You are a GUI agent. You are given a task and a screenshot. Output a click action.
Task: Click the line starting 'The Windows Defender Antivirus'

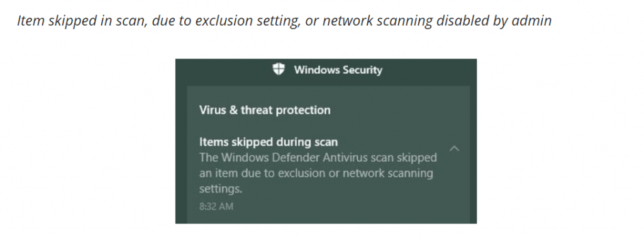tap(318, 158)
